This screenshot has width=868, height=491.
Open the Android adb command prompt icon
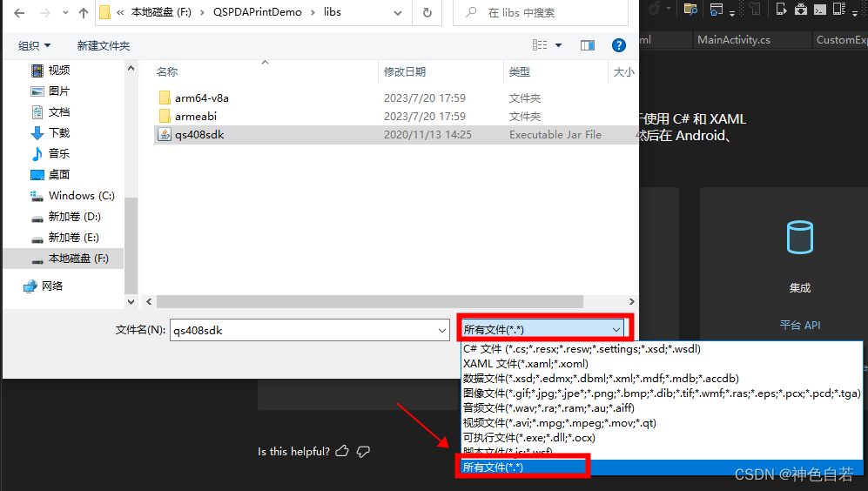point(820,9)
